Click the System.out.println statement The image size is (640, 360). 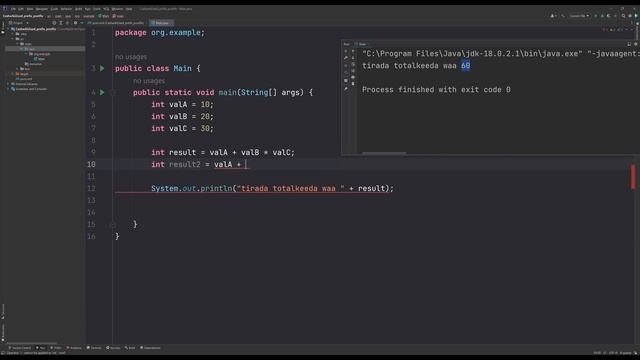point(272,188)
